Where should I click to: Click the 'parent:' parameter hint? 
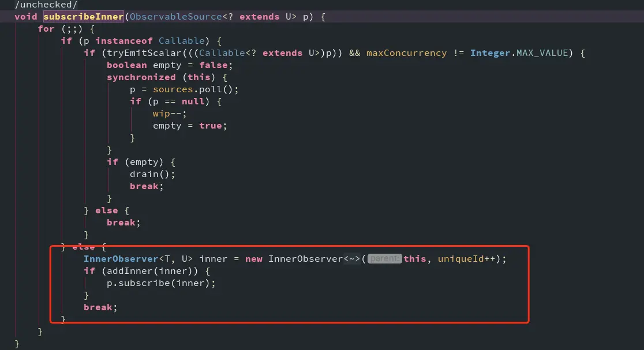pos(384,259)
